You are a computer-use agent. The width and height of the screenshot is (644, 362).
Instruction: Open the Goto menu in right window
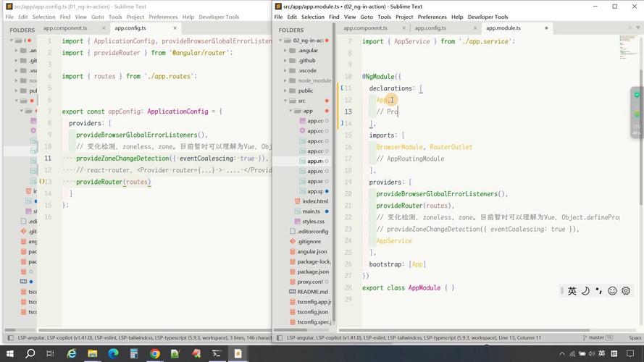point(367,17)
